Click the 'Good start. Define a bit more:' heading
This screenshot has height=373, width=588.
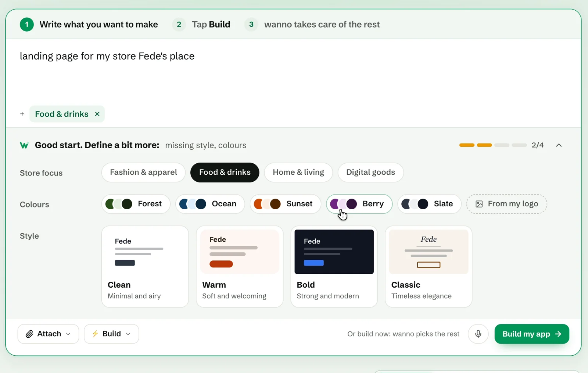[97, 145]
